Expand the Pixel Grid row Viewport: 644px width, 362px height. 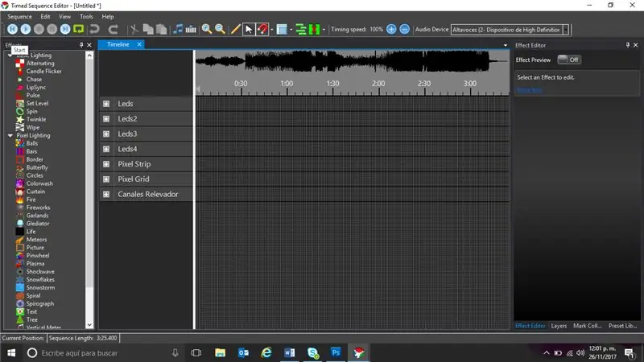106,179
